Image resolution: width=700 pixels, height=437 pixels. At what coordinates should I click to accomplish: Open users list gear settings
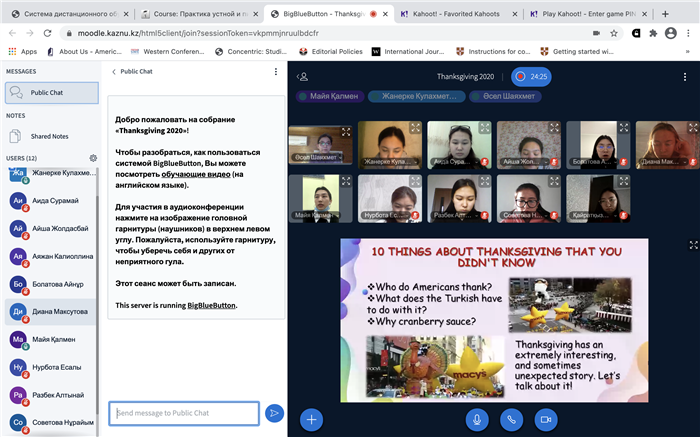[x=93, y=158]
